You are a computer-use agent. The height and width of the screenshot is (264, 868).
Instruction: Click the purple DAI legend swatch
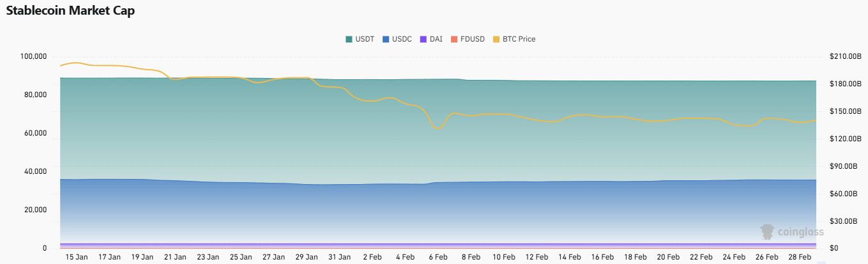point(423,39)
